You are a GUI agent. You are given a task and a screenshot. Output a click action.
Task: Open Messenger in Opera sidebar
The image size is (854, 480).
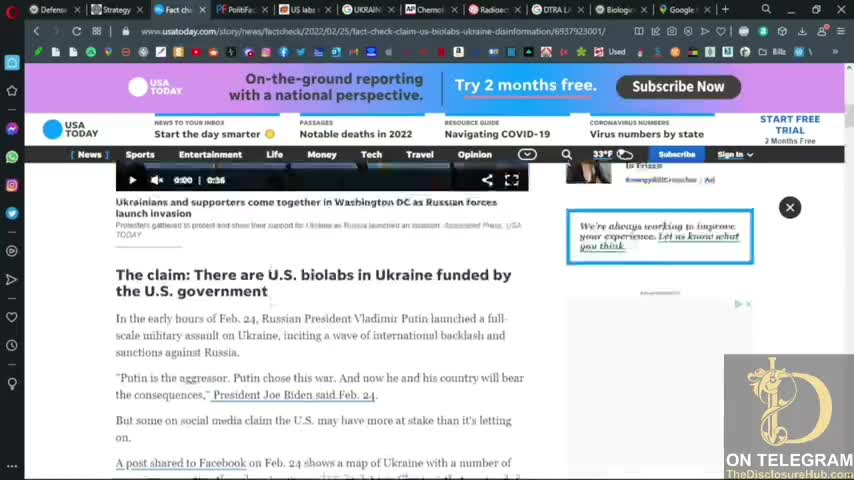(x=12, y=129)
